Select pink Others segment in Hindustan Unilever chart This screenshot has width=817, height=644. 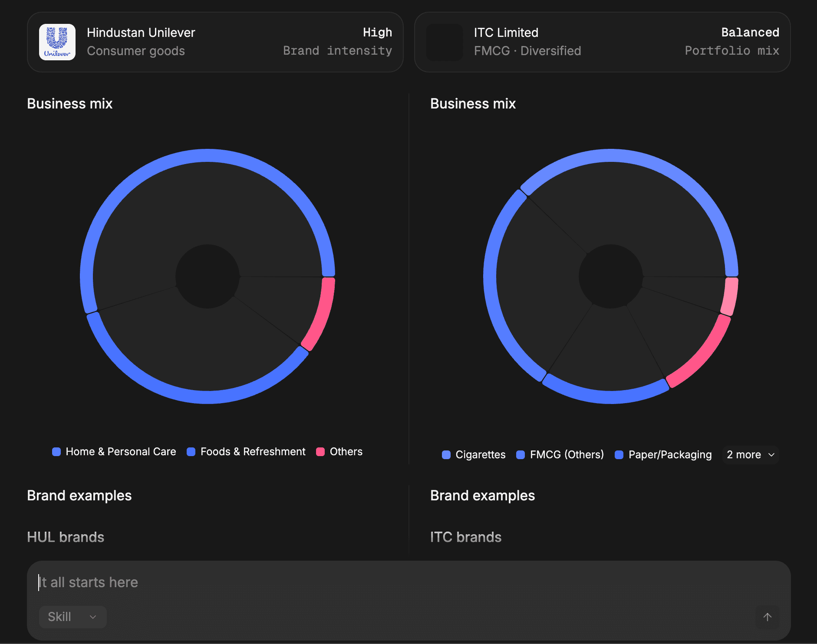point(321,315)
